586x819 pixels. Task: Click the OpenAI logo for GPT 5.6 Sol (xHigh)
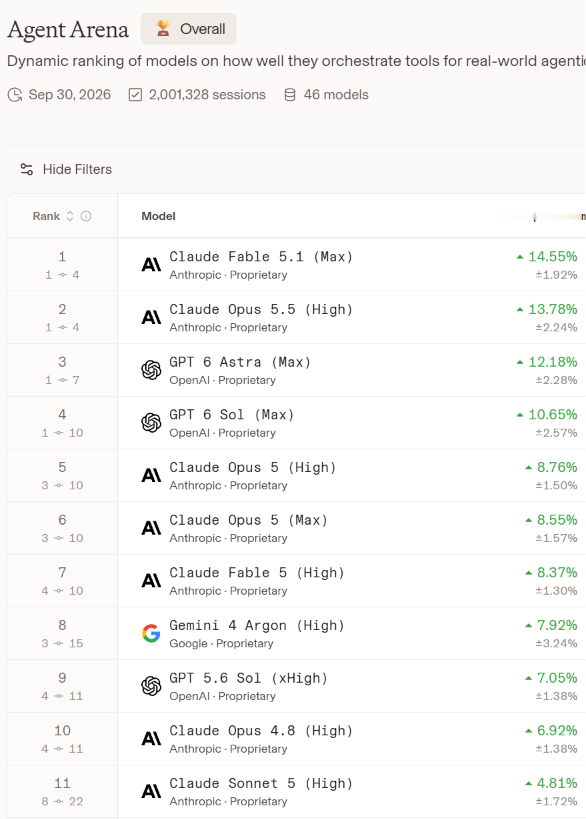(x=151, y=686)
